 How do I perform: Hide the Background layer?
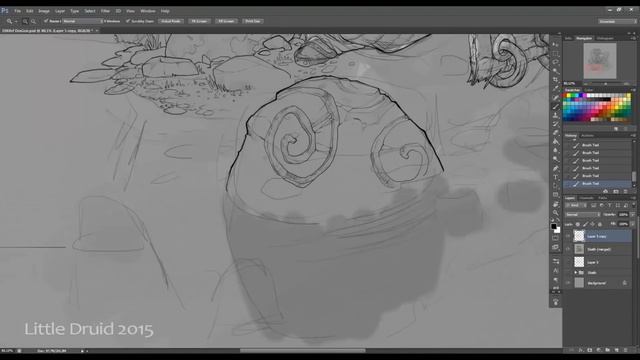(x=568, y=282)
